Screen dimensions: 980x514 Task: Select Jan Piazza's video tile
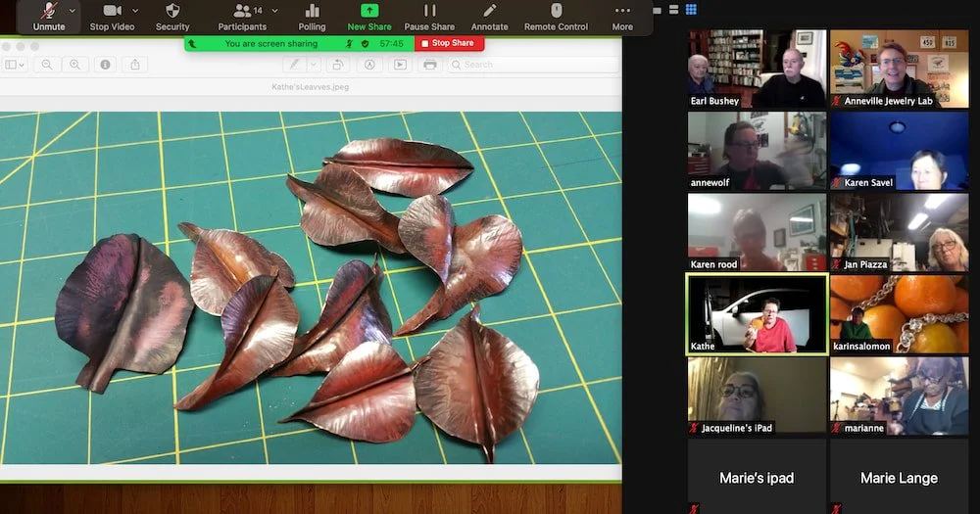point(900,232)
